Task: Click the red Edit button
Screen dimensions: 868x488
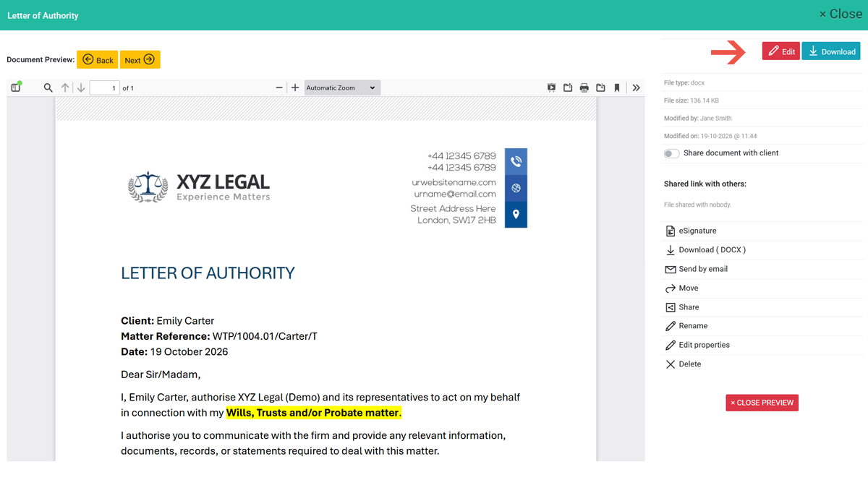Action: (781, 51)
